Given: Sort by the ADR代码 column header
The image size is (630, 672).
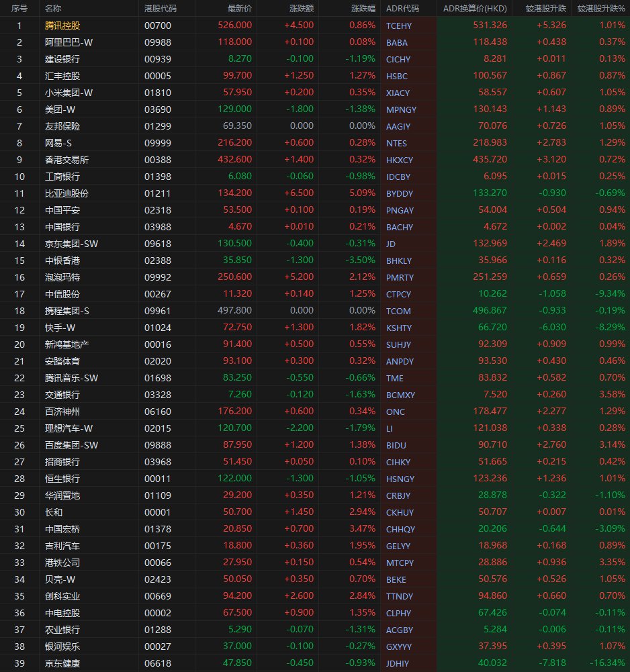Looking at the screenshot, I should [402, 9].
